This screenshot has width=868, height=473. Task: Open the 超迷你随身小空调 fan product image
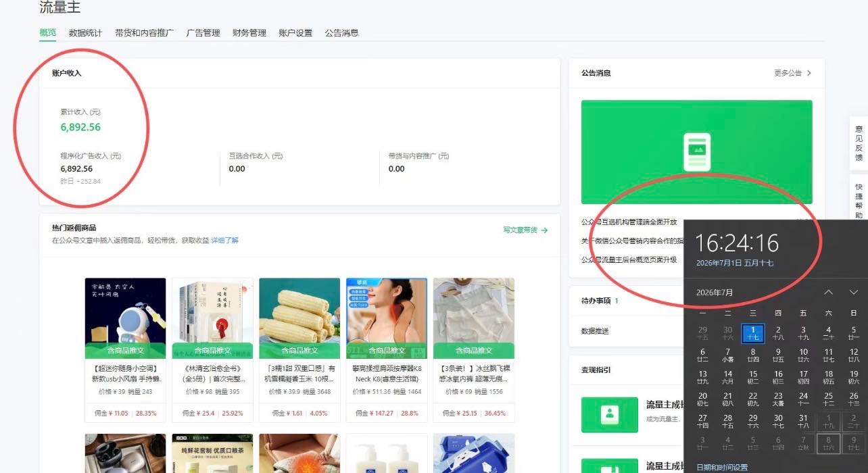(125, 318)
